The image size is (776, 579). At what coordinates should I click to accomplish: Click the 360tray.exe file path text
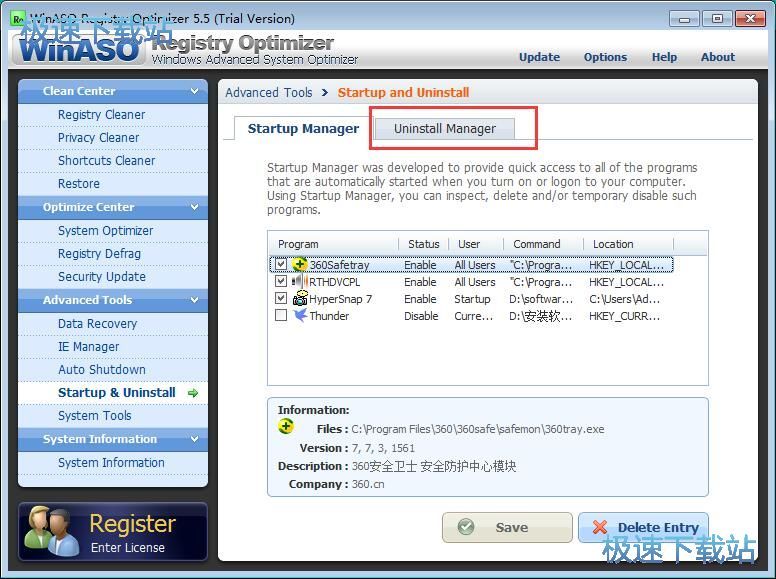[478, 429]
